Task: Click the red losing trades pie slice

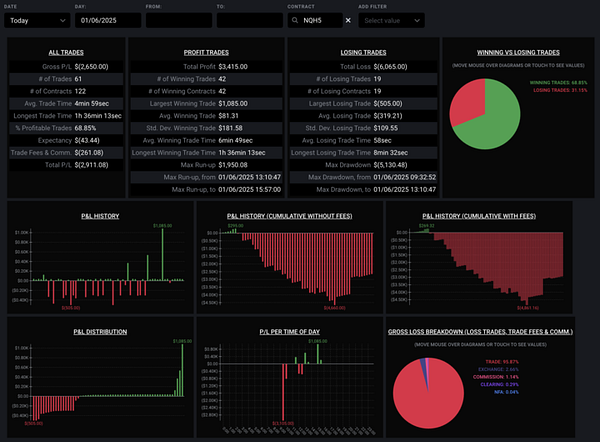Action: point(467,101)
